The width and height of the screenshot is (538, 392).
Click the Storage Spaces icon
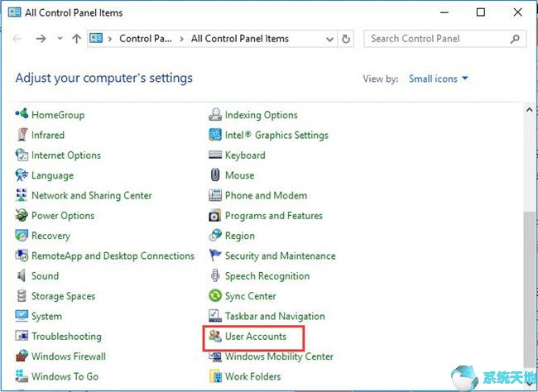tap(22, 295)
